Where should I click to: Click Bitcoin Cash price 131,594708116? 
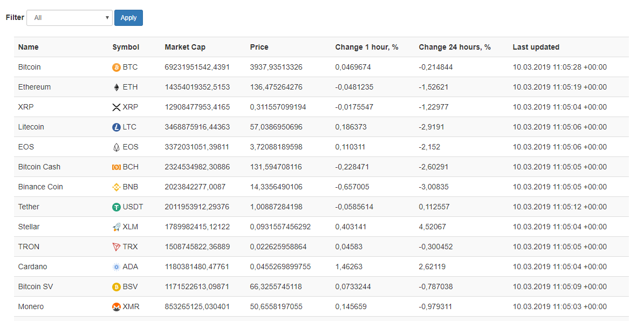(x=276, y=167)
